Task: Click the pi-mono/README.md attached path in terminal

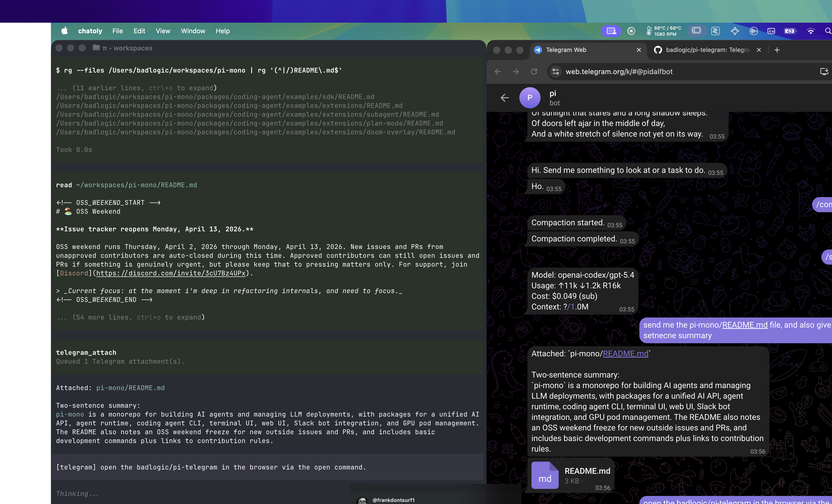Action: pyautogui.click(x=130, y=388)
